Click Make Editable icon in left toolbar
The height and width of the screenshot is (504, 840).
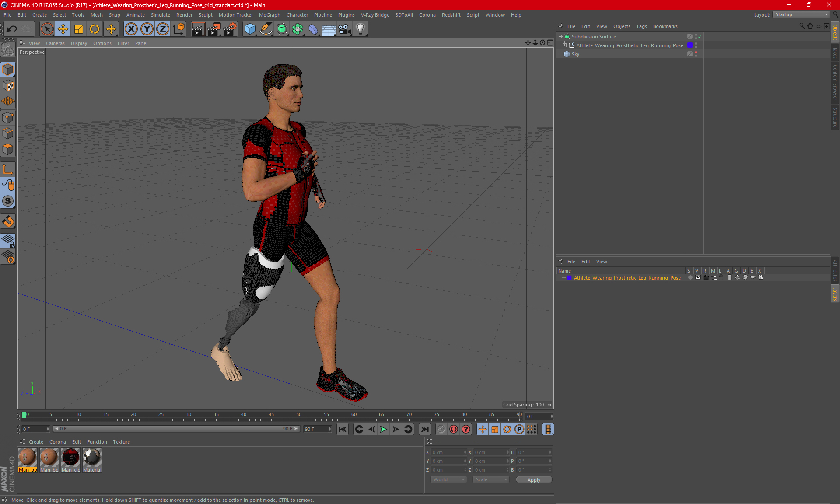click(8, 49)
